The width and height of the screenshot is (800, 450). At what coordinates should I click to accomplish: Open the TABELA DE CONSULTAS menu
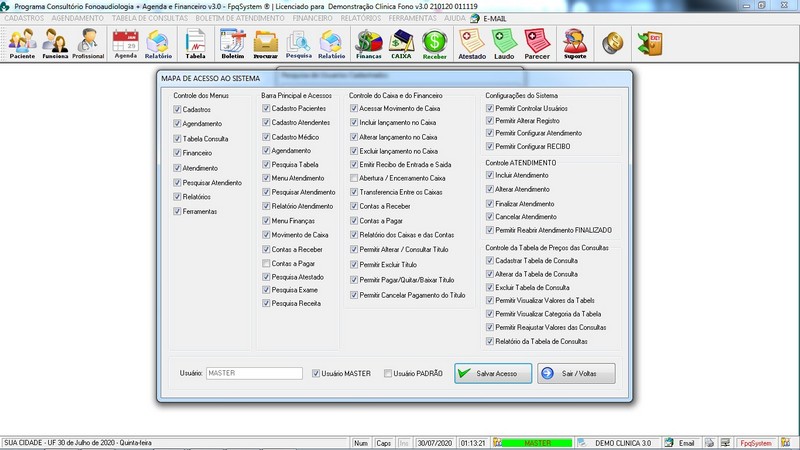[x=150, y=18]
